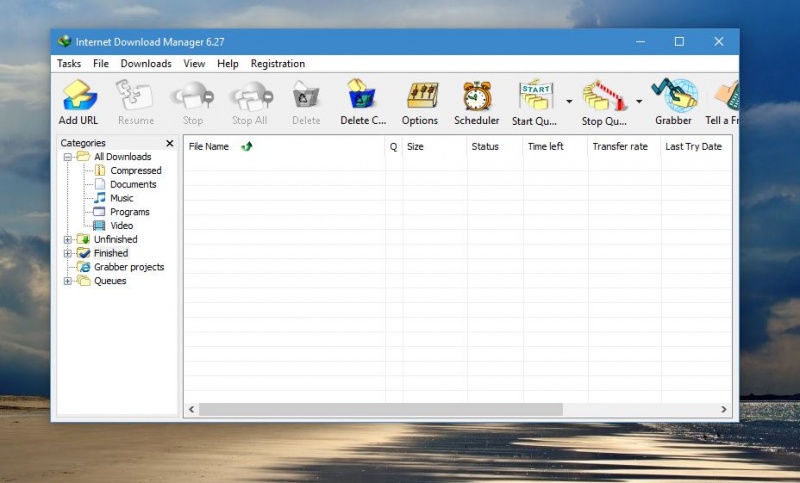Click the horizontal scrollbar right arrow

coord(725,409)
